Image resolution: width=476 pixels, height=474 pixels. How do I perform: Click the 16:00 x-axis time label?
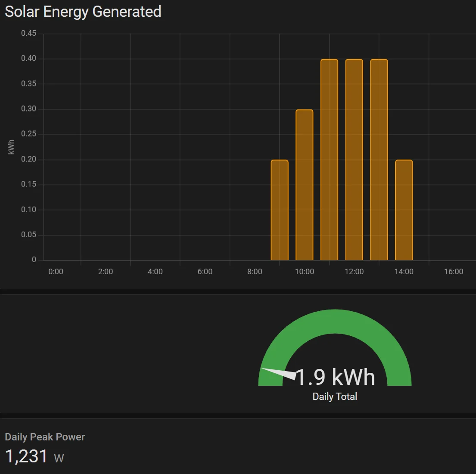[454, 272]
